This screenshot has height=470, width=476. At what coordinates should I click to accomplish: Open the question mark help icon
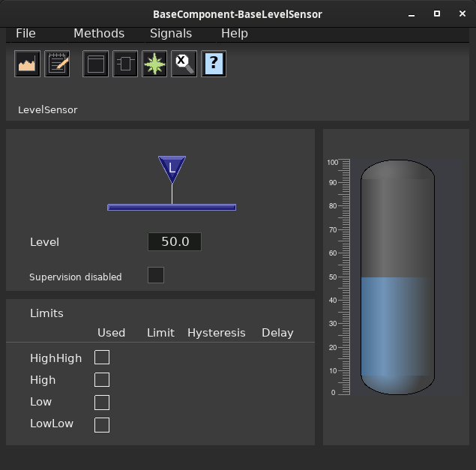point(214,64)
